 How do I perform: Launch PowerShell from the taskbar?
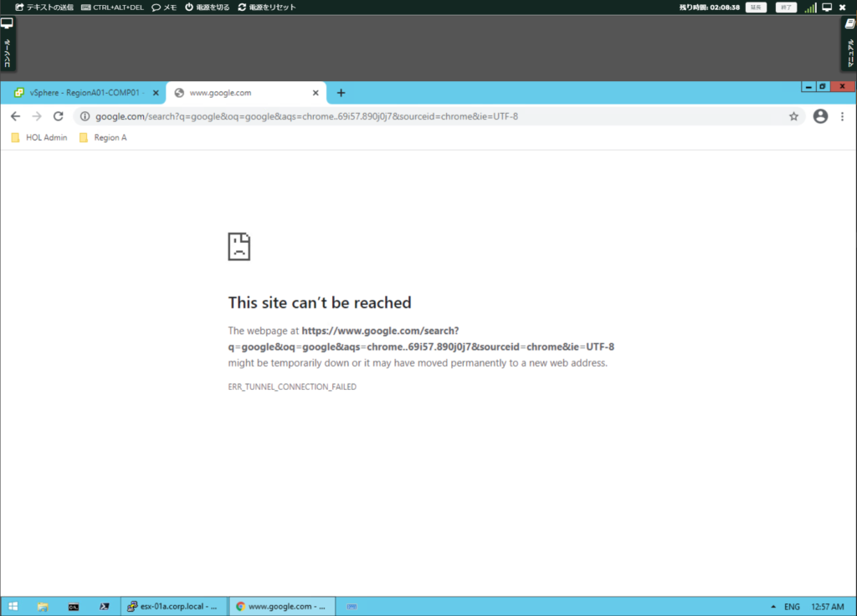click(x=104, y=606)
